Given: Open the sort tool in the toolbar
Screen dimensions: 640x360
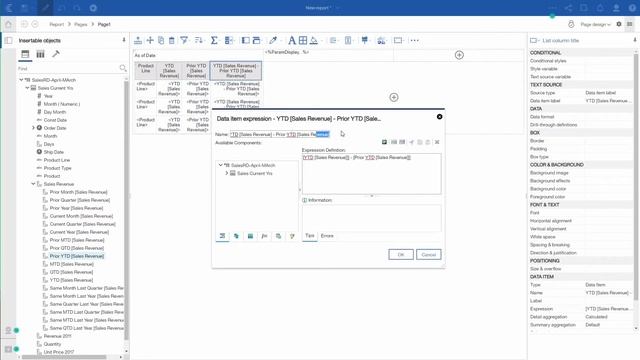Looking at the screenshot, I should [199, 40].
